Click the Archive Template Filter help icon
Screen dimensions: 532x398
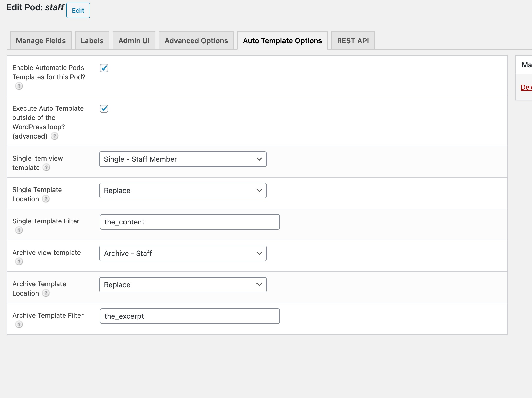tap(19, 325)
